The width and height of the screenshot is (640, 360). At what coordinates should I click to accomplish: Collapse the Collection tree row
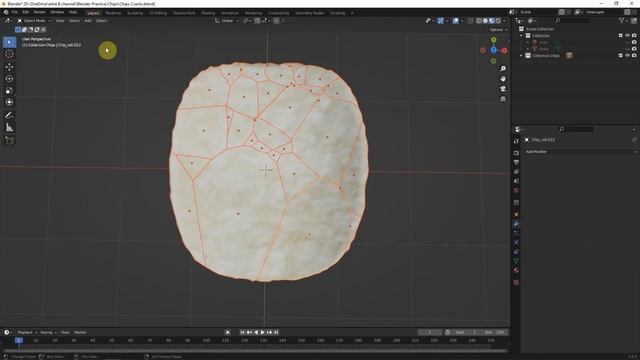point(521,36)
